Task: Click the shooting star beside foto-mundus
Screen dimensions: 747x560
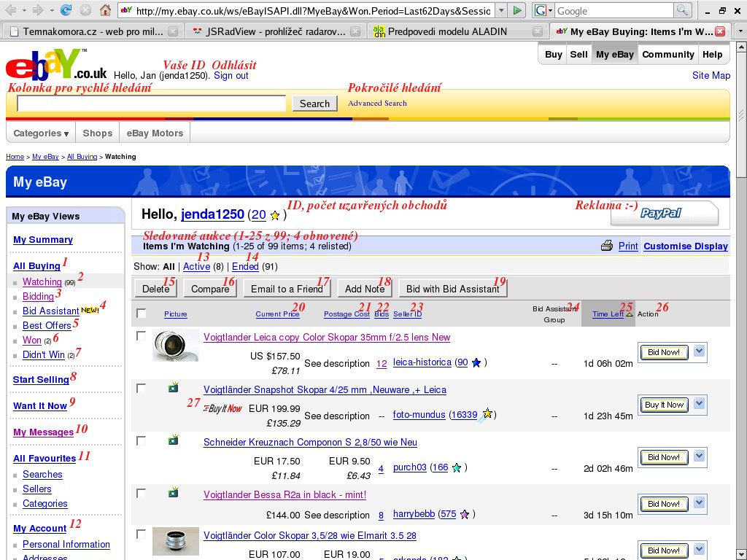Action: (487, 414)
